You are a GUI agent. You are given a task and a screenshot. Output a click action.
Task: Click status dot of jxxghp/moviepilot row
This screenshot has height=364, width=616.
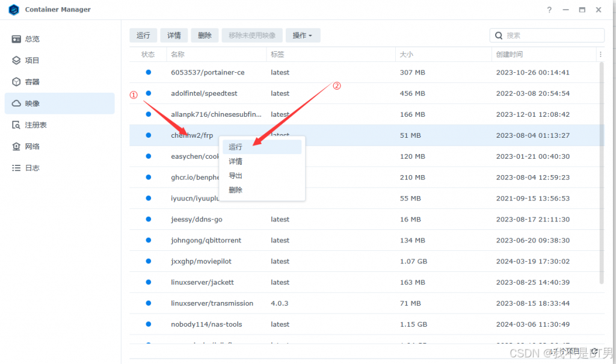149,261
